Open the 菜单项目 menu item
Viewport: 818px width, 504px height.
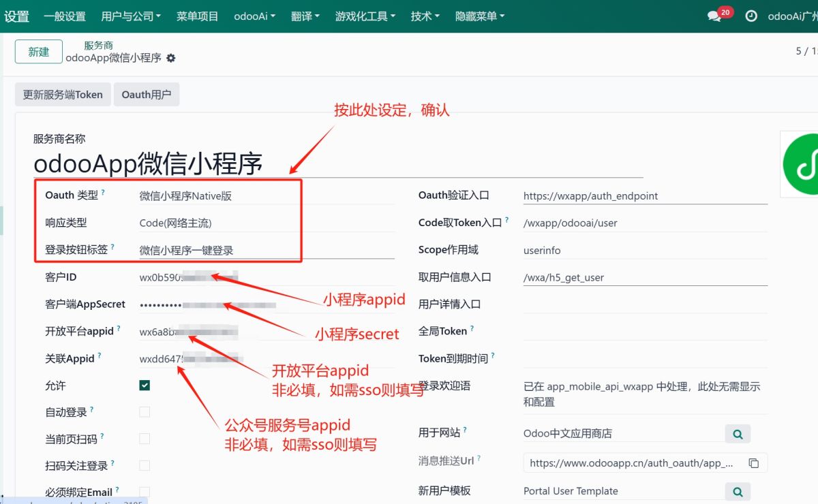197,16
